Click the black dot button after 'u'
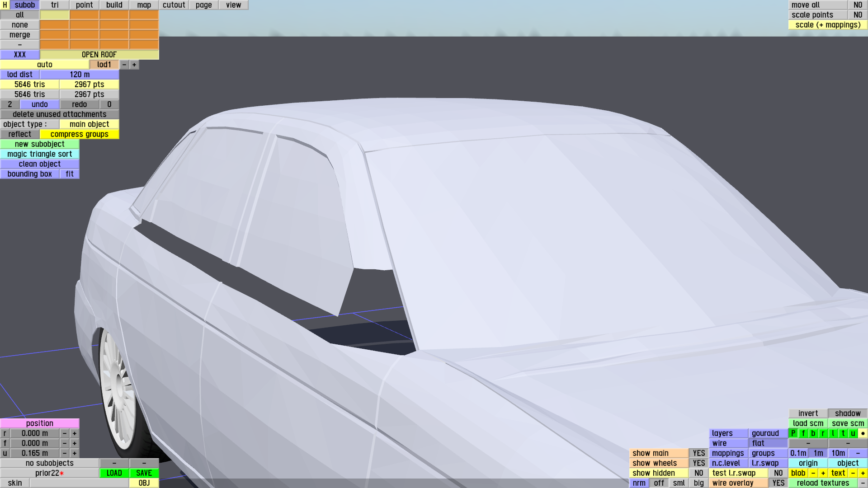The image size is (868, 488). coord(863,433)
